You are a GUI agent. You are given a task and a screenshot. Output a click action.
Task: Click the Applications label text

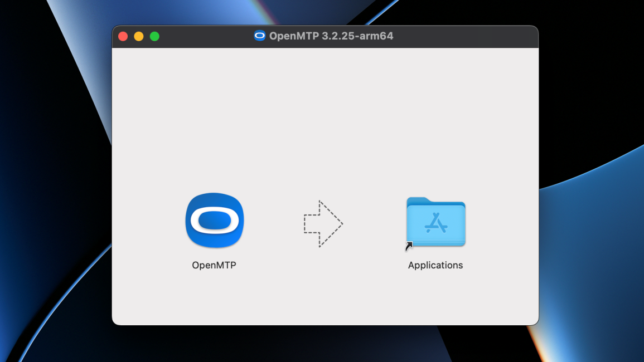(x=435, y=265)
